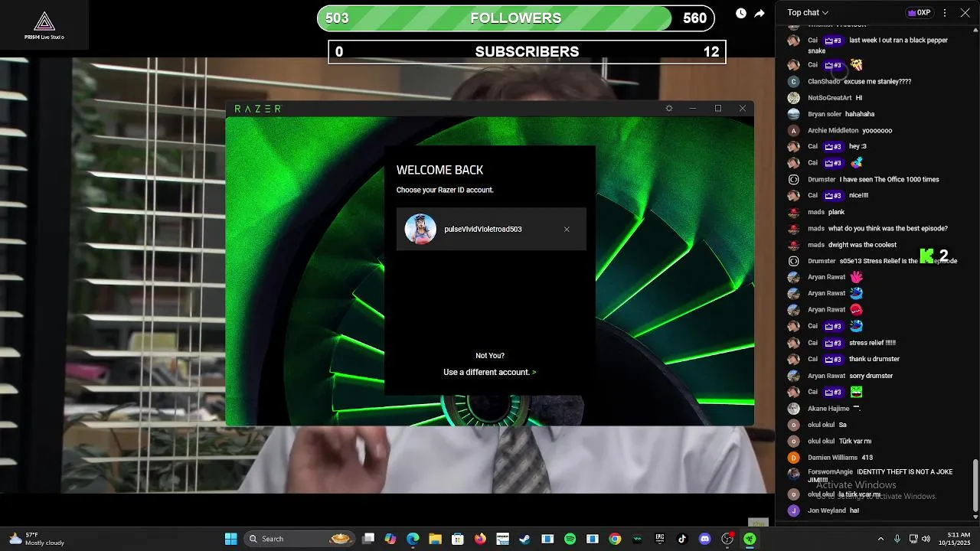Open Spotify from the taskbar
The height and width of the screenshot is (551, 980).
pos(570,539)
